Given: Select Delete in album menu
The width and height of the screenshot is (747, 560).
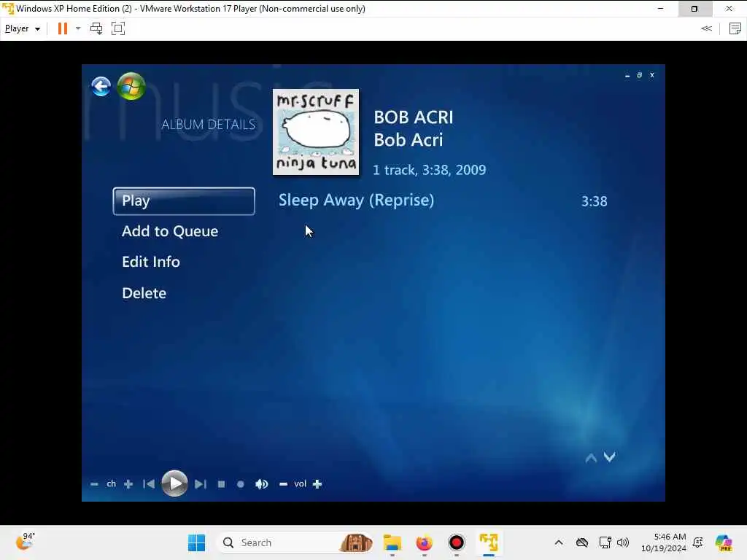Looking at the screenshot, I should [x=144, y=293].
